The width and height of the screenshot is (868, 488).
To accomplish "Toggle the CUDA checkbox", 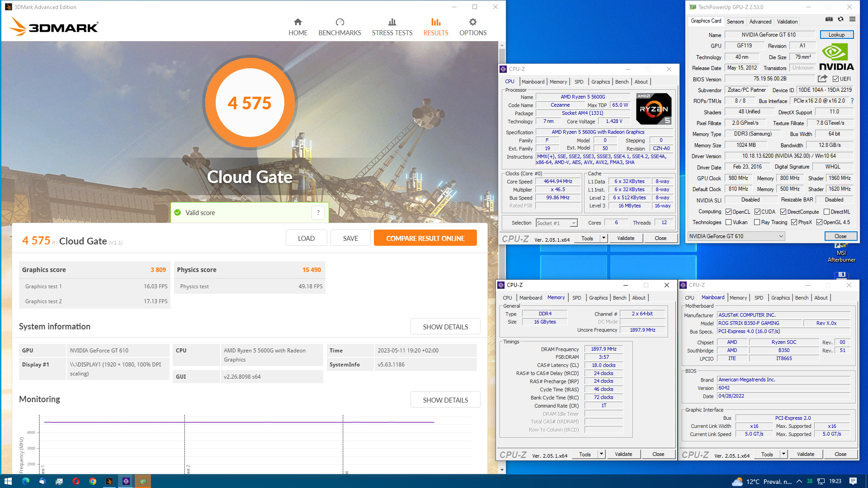I will click(757, 211).
